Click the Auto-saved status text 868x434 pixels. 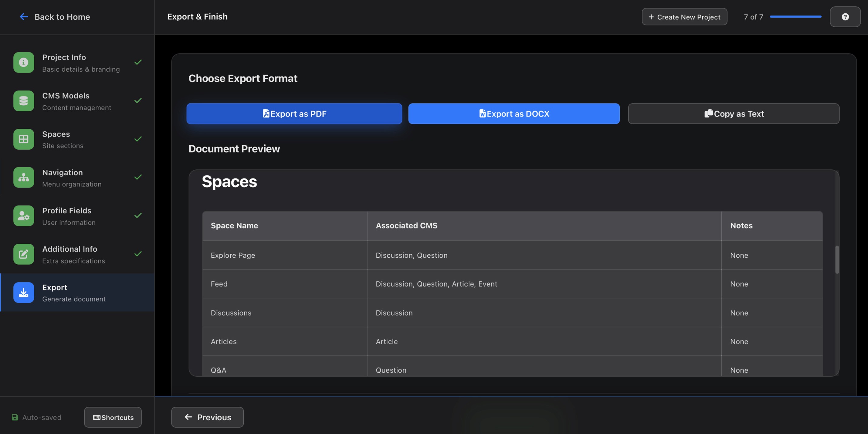tap(42, 417)
